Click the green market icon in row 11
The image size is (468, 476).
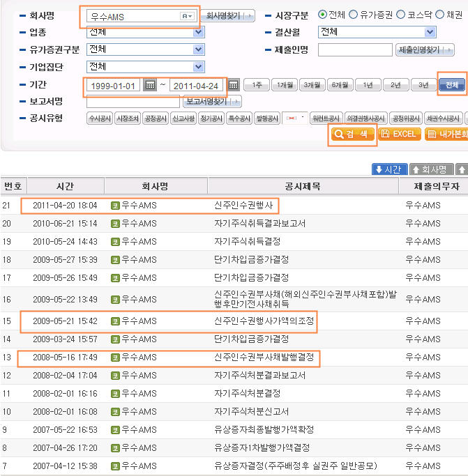(x=115, y=394)
